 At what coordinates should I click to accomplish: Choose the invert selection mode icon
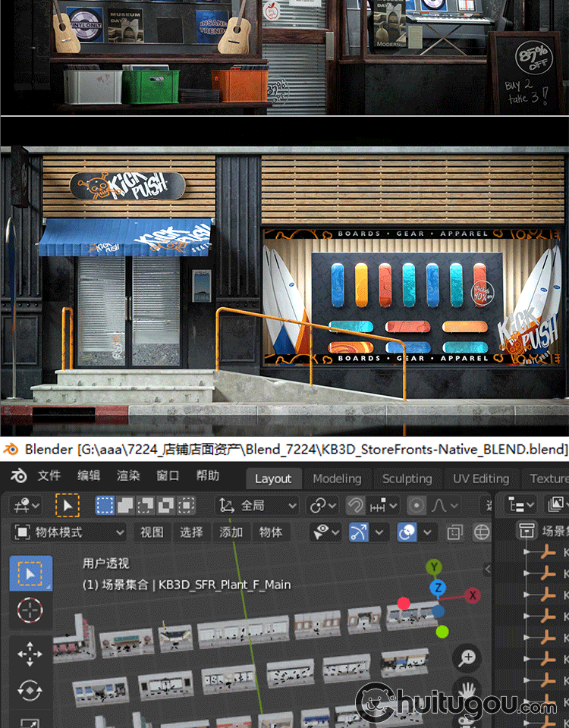(x=166, y=505)
